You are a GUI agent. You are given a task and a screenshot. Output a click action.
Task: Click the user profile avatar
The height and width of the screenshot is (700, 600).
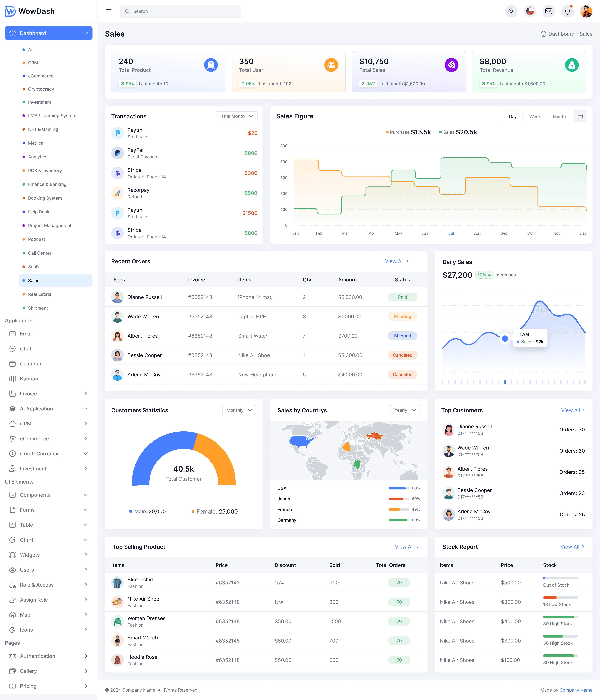[x=586, y=11]
